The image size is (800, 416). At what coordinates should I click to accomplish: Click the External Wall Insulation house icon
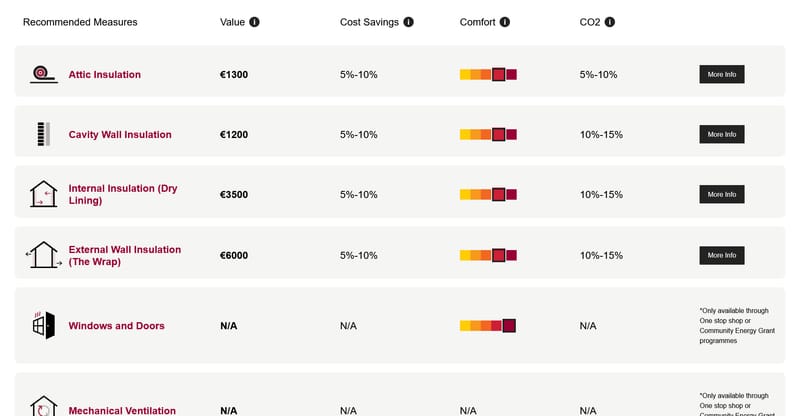42,255
